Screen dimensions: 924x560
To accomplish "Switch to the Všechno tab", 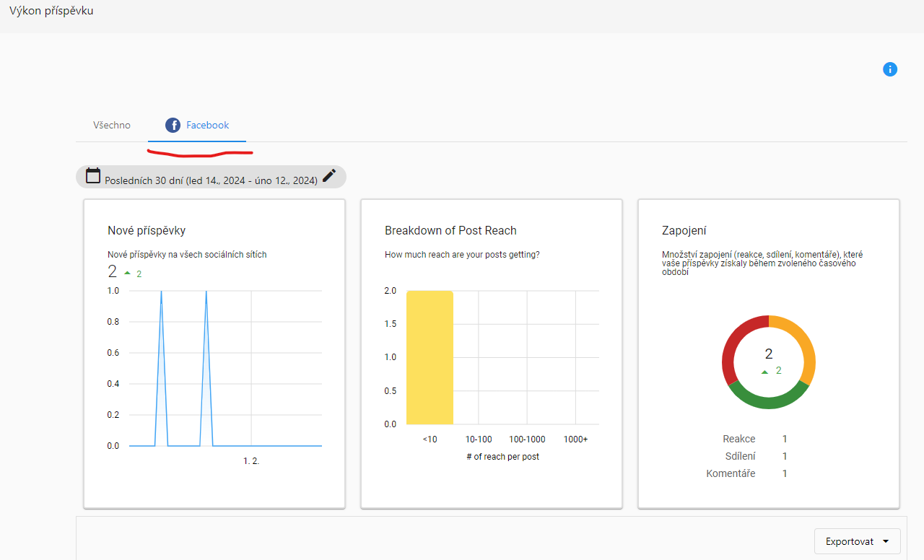I will pos(112,125).
